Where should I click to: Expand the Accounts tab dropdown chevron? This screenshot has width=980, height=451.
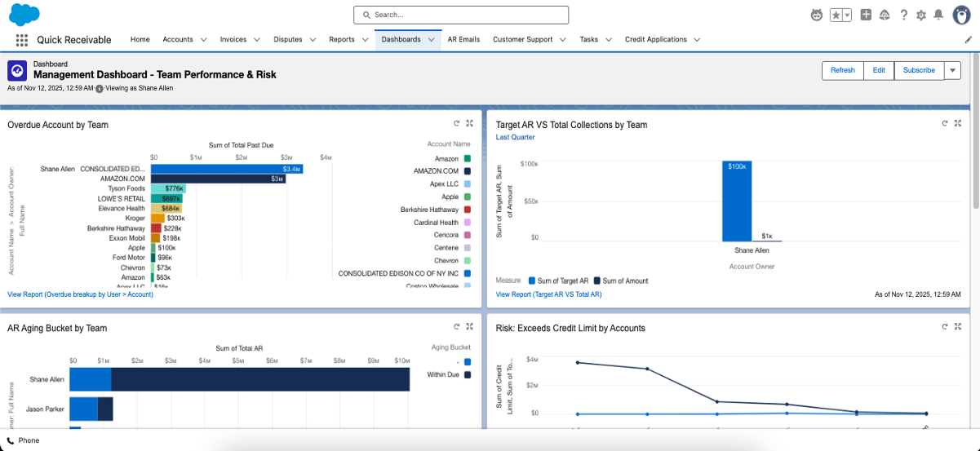click(203, 39)
